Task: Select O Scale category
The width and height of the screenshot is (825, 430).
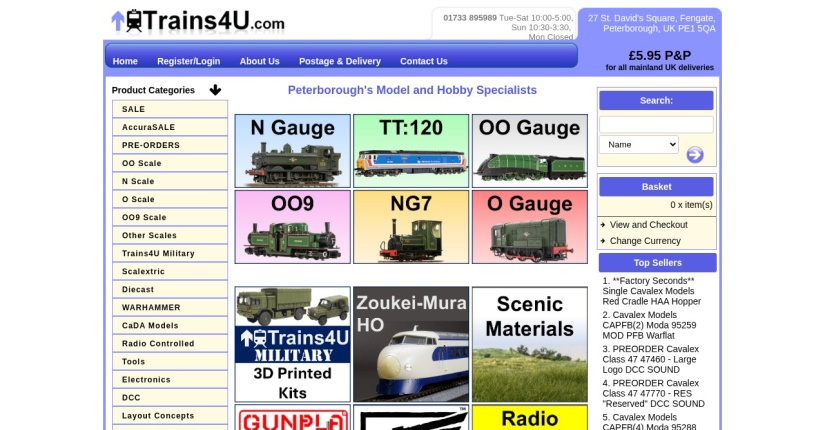Action: tap(170, 199)
